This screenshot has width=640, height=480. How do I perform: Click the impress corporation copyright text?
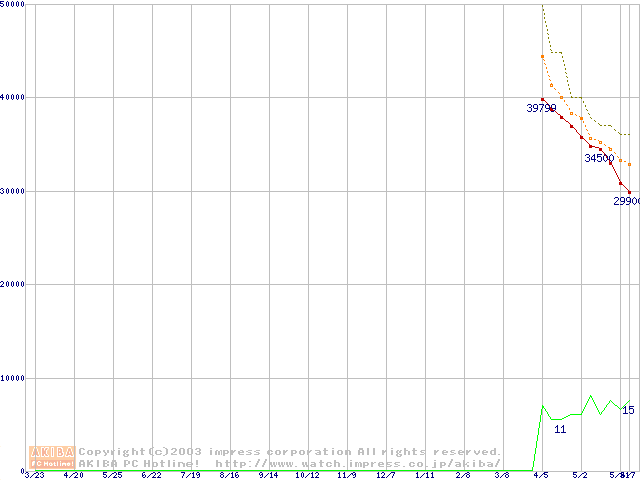[290, 451]
